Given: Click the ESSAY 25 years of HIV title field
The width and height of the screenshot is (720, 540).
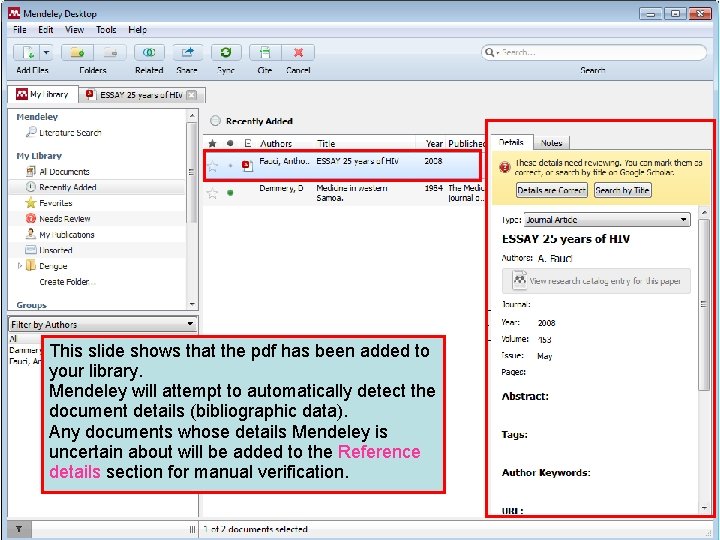Looking at the screenshot, I should pyautogui.click(x=566, y=239).
